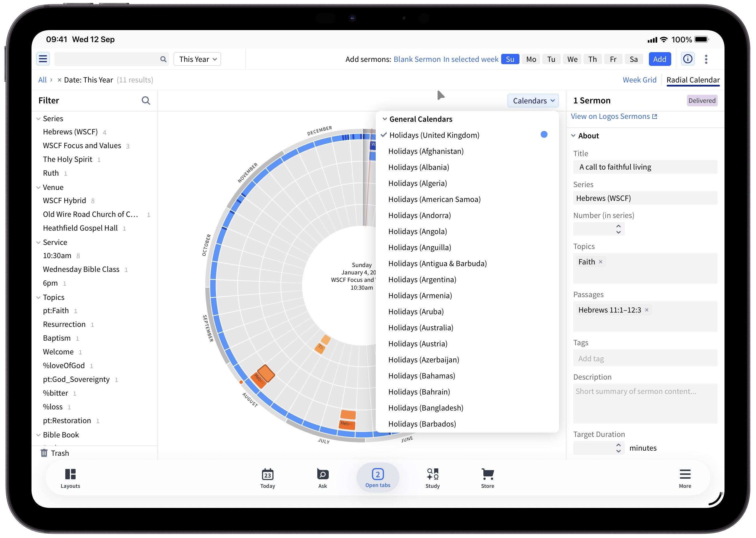The image size is (756, 538).
Task: Click the external link icon beside Logos Sermons
Action: pos(654,117)
